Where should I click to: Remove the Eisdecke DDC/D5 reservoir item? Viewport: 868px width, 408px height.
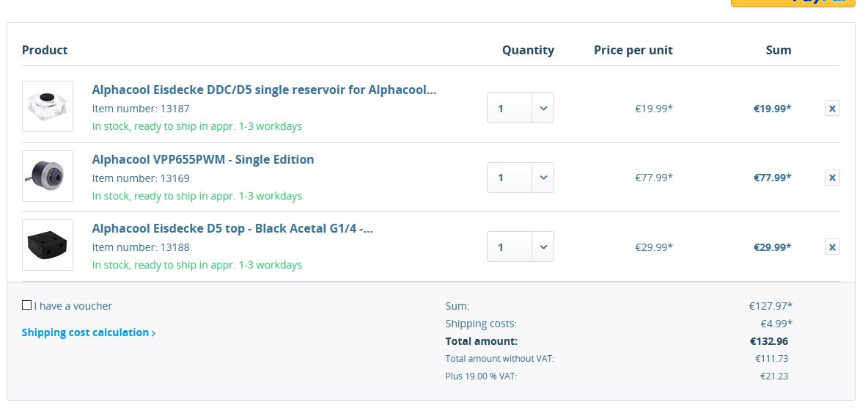[832, 109]
